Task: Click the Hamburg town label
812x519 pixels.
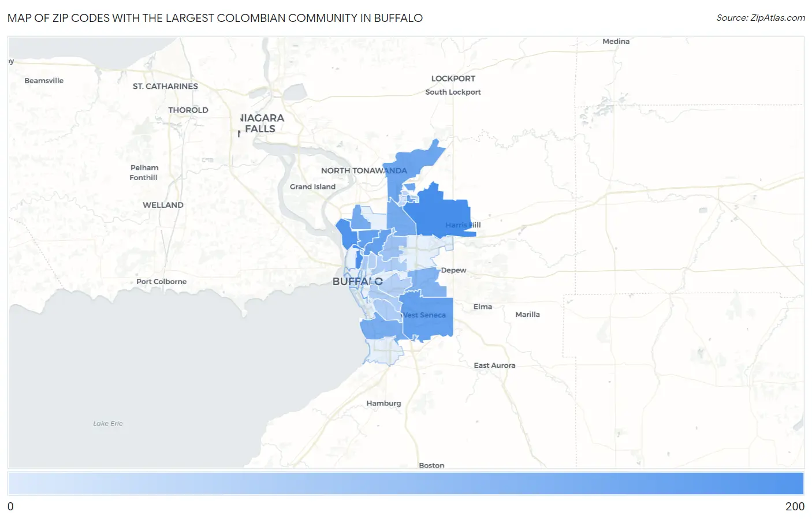Action: pos(383,404)
